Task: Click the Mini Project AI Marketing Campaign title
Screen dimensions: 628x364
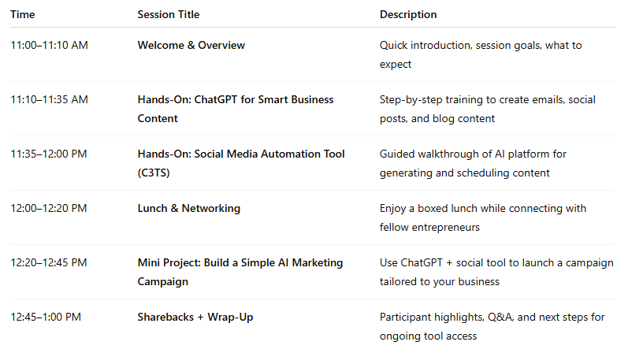Action: pyautogui.click(x=240, y=272)
